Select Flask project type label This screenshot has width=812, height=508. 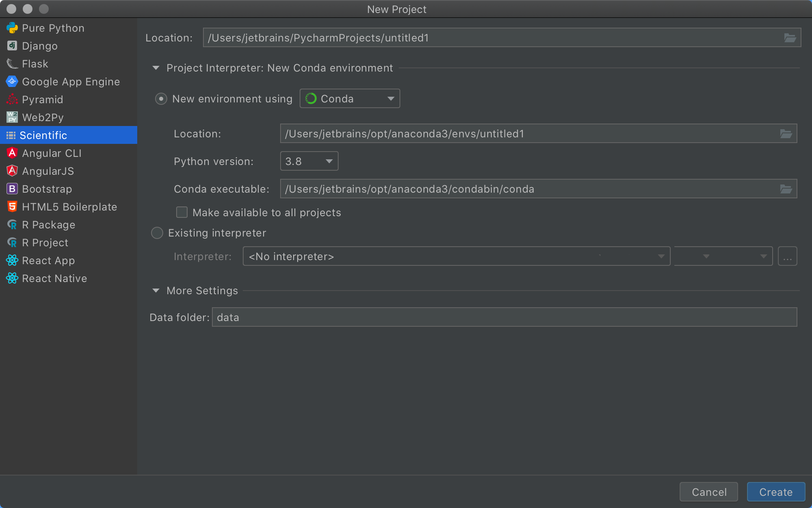pyautogui.click(x=35, y=64)
